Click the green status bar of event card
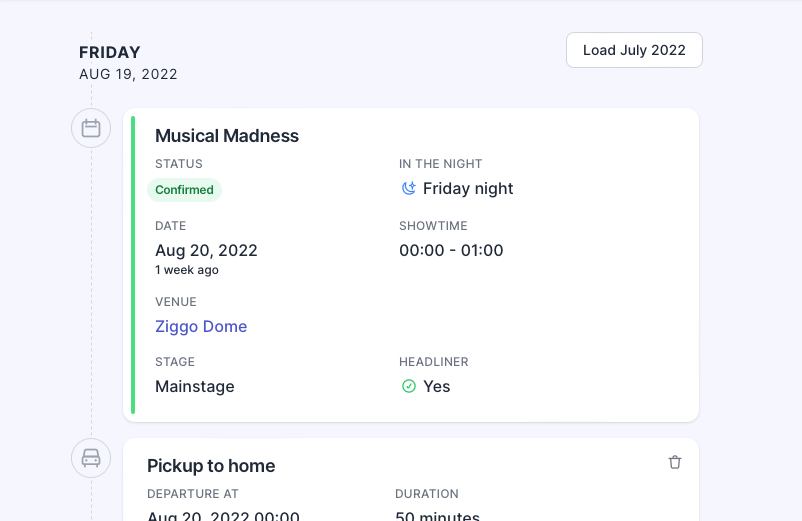802x521 pixels. [133, 265]
